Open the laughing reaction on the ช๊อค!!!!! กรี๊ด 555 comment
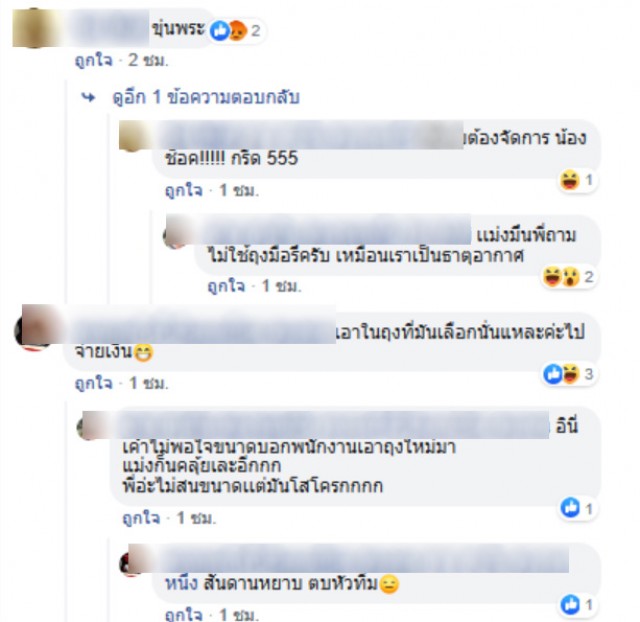The height and width of the screenshot is (622, 640). pos(577,180)
